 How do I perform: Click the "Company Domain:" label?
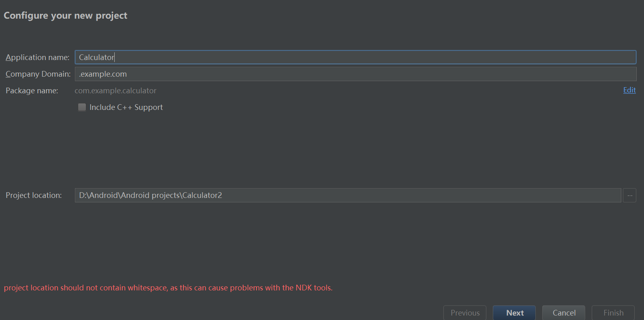click(38, 74)
